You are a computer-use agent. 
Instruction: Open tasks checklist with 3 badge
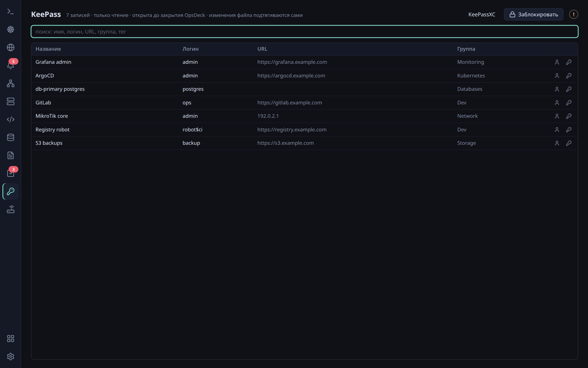pos(10,173)
